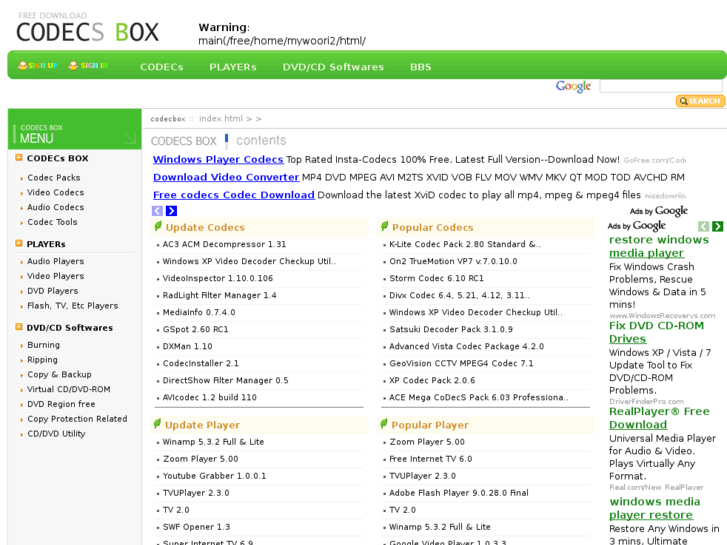Viewport: 727px width, 545px height.
Task: Open Burning category in sidebar
Action: tap(44, 345)
